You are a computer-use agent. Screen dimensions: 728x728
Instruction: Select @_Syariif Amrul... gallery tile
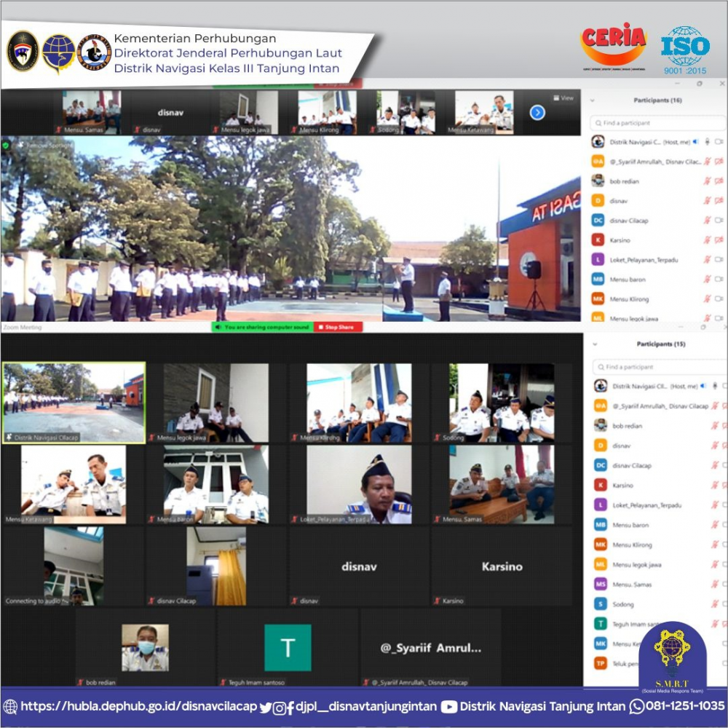click(430, 647)
